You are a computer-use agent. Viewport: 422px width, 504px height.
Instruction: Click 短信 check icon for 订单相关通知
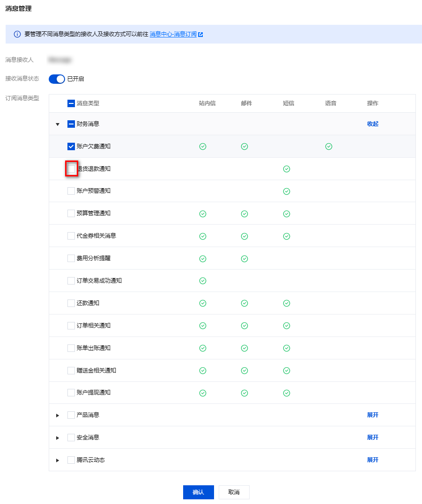click(x=287, y=326)
